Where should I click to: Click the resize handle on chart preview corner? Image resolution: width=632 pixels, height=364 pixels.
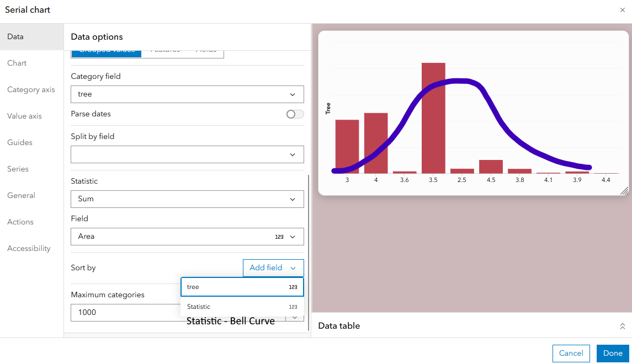coord(624,191)
